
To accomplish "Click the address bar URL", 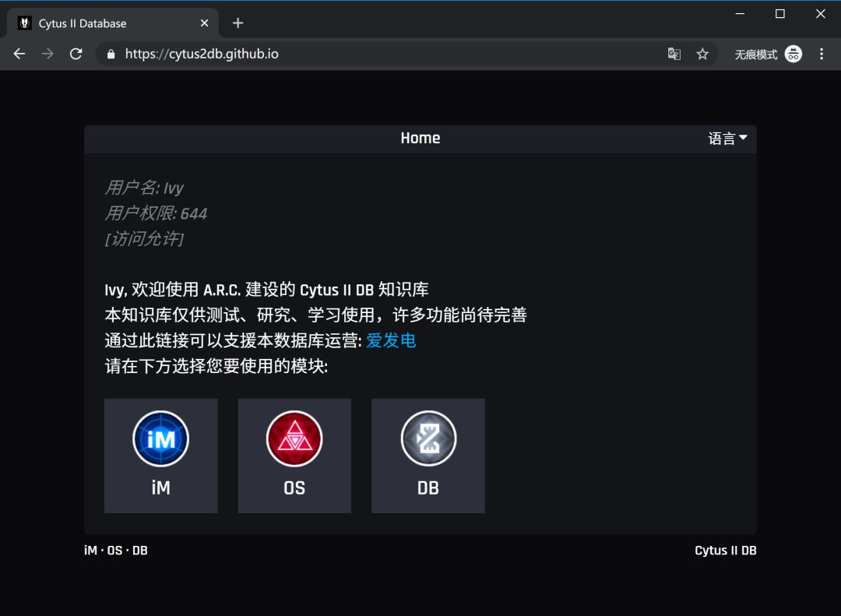I will (202, 54).
